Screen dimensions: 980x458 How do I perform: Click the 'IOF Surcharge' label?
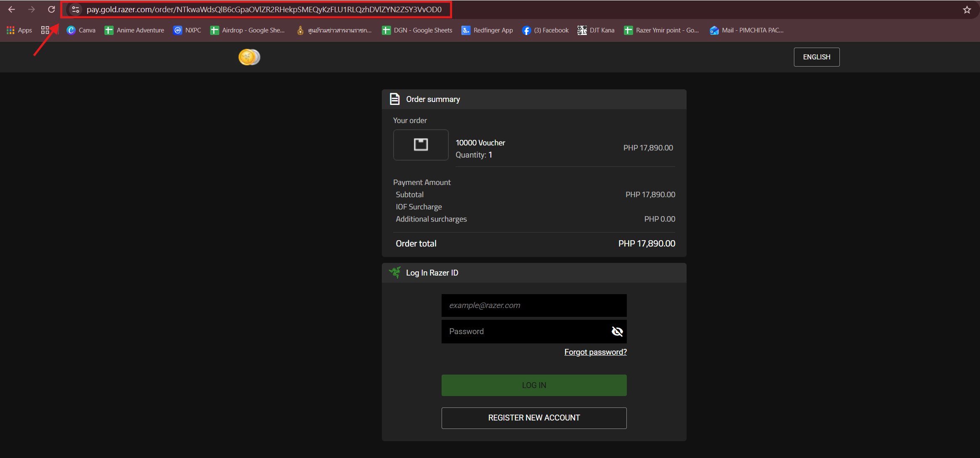point(419,207)
